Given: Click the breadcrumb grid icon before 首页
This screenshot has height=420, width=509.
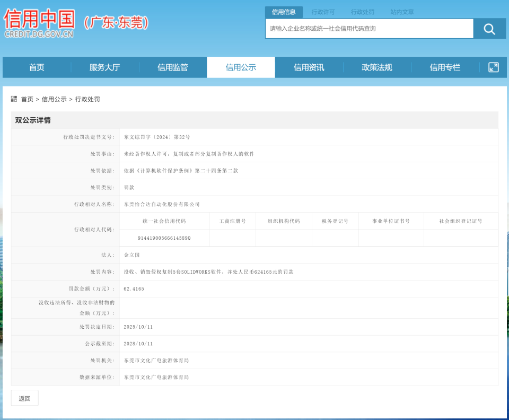Looking at the screenshot, I should pos(13,99).
